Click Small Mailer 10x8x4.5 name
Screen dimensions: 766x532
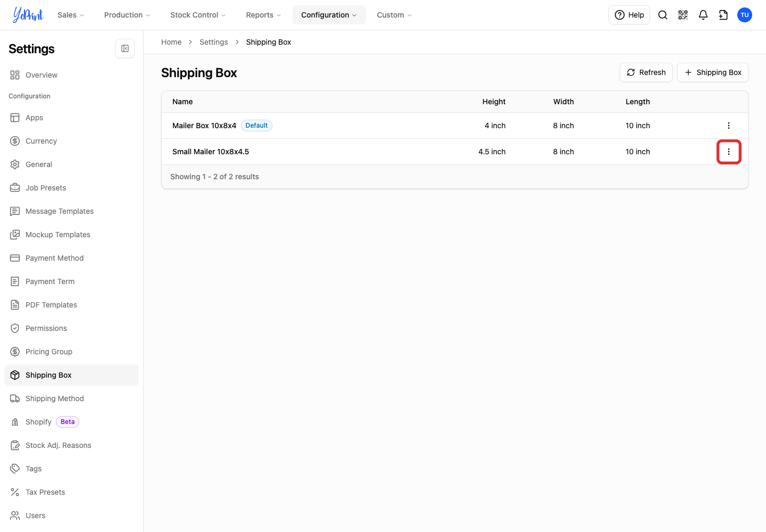pyautogui.click(x=211, y=152)
